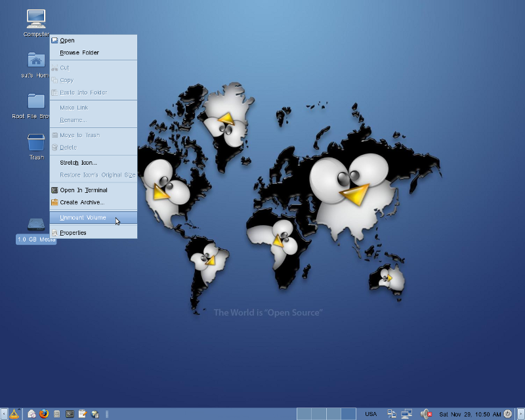Click the muted volume speaker icon
Viewport: 525px width, 420px height.
426,414
